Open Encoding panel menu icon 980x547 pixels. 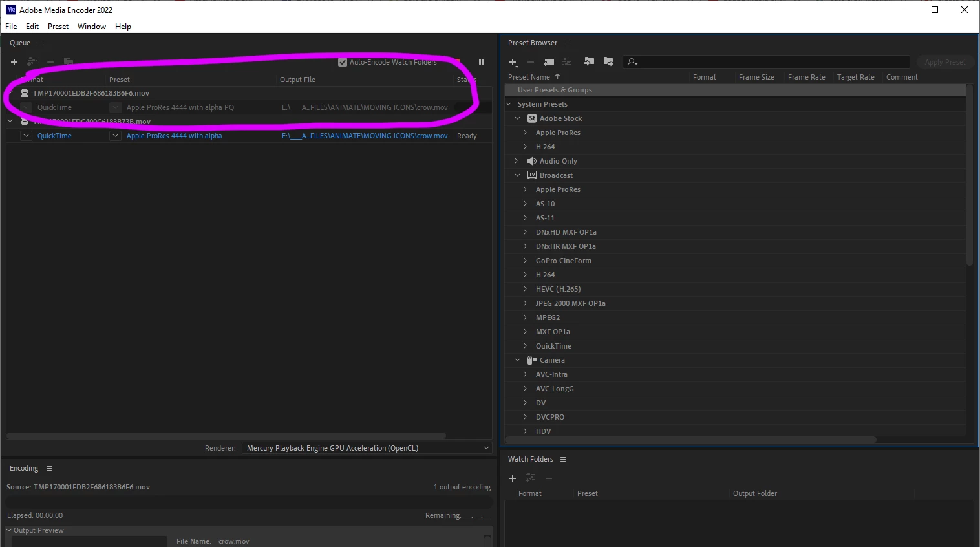point(49,468)
